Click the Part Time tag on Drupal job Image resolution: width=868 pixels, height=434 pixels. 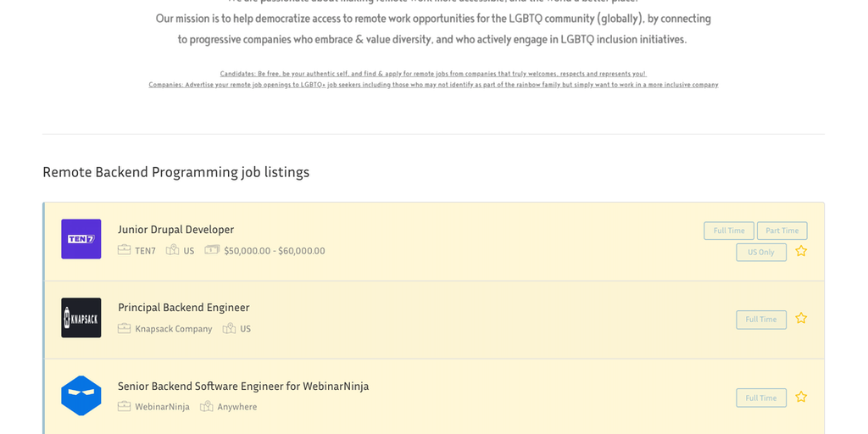(782, 231)
